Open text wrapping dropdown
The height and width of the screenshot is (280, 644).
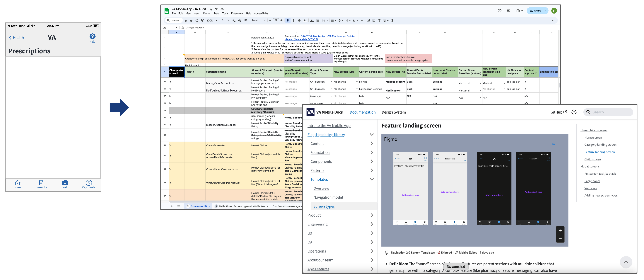(x=348, y=21)
